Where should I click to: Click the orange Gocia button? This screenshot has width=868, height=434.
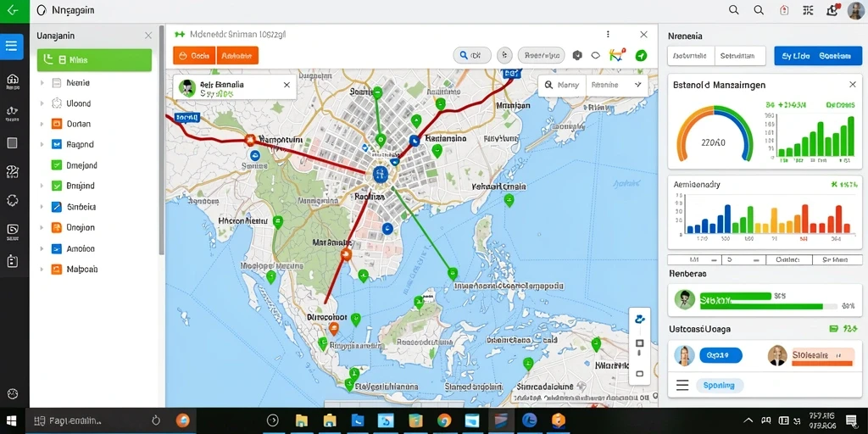click(x=194, y=55)
